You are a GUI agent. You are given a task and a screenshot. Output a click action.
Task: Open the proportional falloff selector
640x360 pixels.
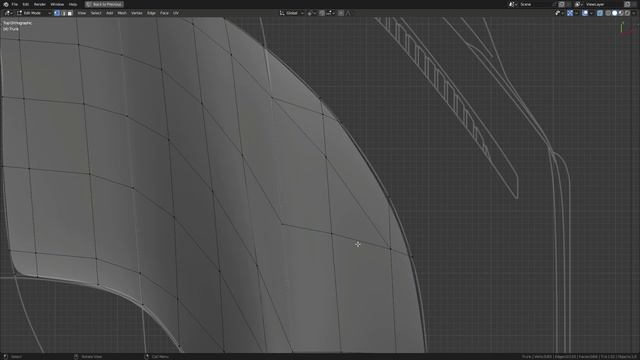coord(348,13)
